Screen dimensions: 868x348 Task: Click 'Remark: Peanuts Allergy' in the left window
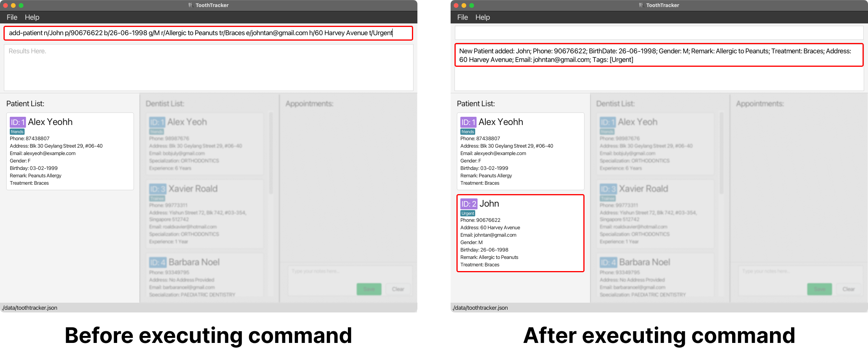[36, 176]
